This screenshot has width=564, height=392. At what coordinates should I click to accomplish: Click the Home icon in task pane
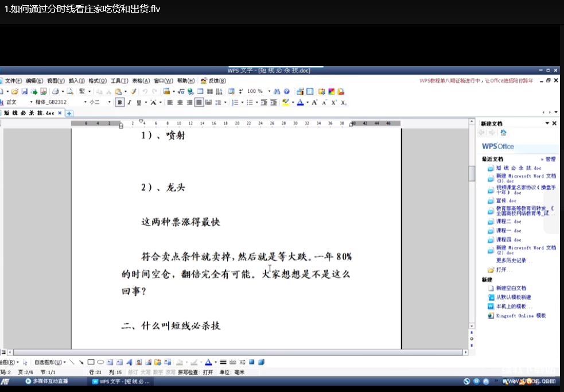[x=504, y=133]
